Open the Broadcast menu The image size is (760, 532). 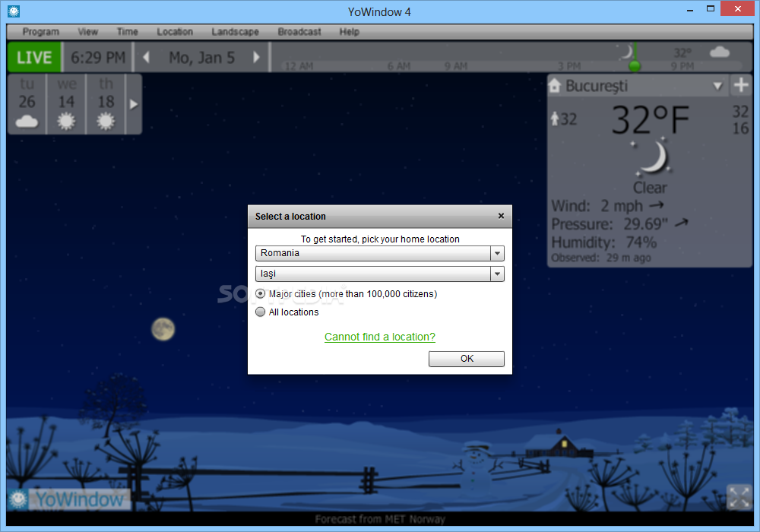pos(299,31)
